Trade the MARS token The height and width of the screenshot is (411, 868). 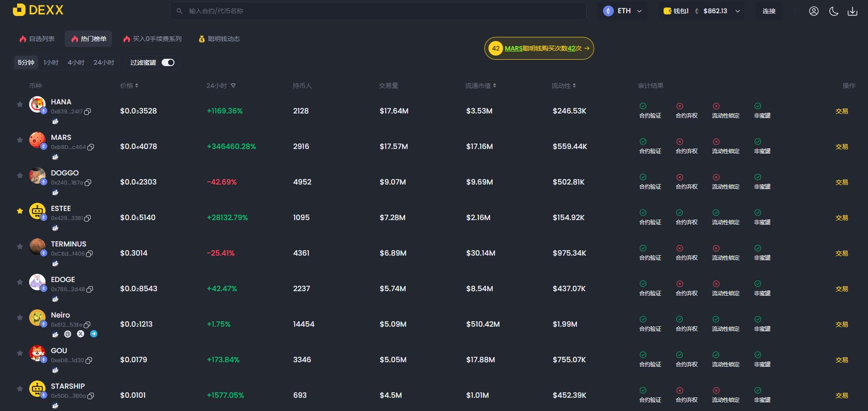point(842,147)
